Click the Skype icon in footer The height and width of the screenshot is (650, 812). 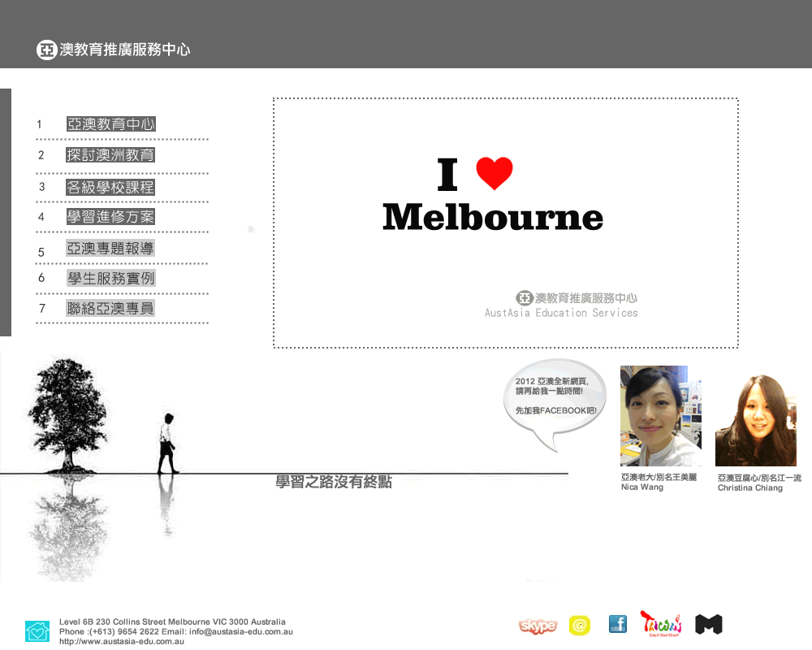[538, 626]
